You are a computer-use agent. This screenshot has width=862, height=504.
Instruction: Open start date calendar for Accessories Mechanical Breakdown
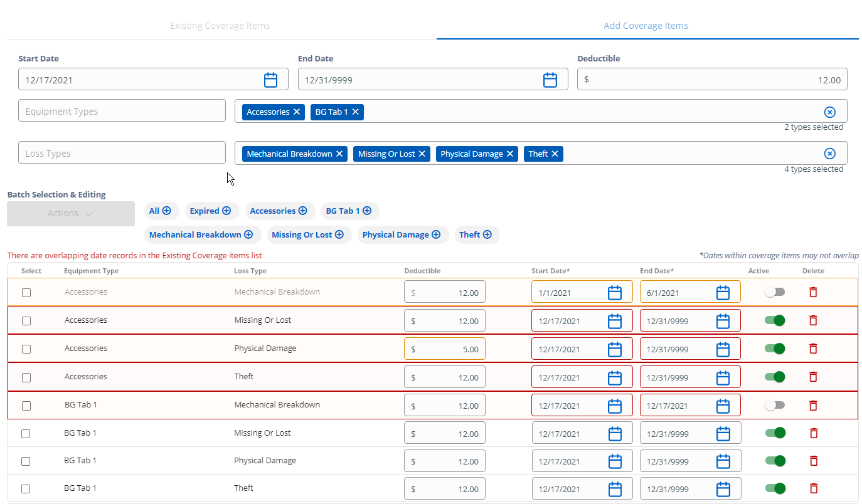coord(615,293)
